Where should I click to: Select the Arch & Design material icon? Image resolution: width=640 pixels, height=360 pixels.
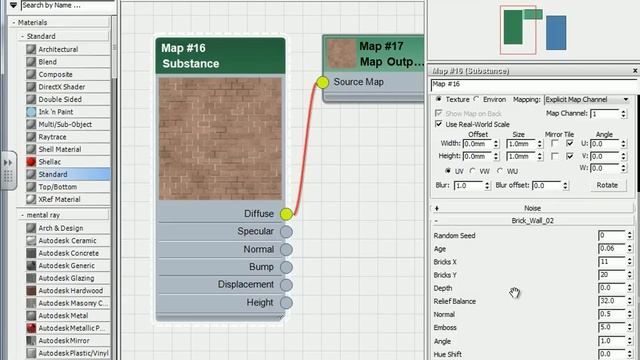[31, 228]
